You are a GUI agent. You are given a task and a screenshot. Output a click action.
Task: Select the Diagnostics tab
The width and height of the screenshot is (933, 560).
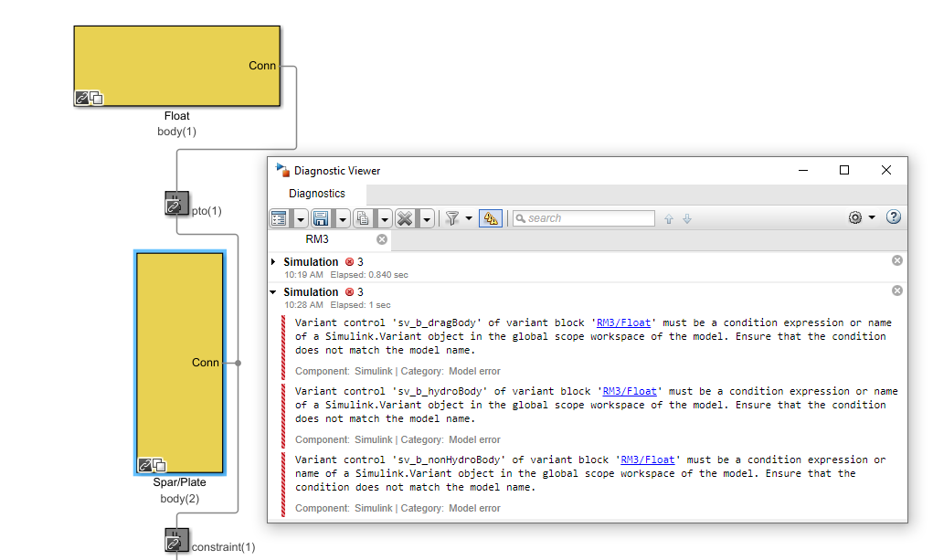(316, 193)
